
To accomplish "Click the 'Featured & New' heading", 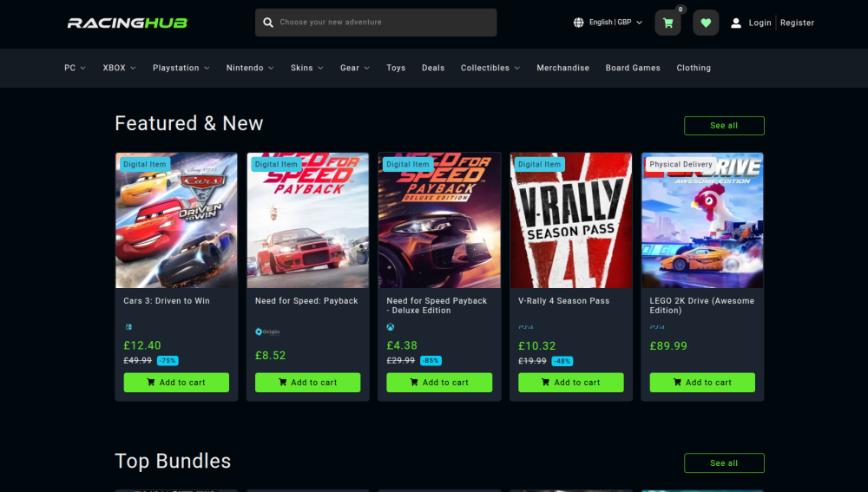I will tap(188, 123).
